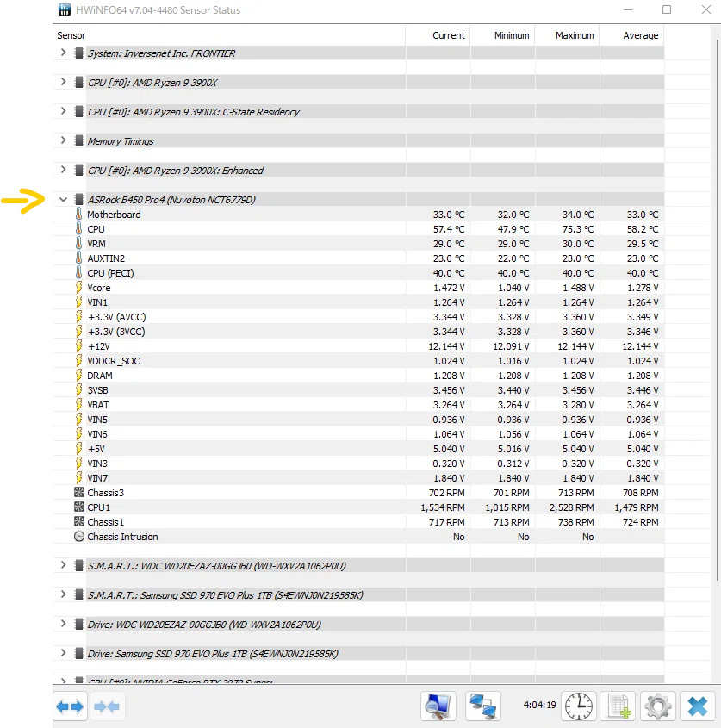This screenshot has height=728, width=721.
Task: Click the VRM thermometer icon
Action: 79,243
